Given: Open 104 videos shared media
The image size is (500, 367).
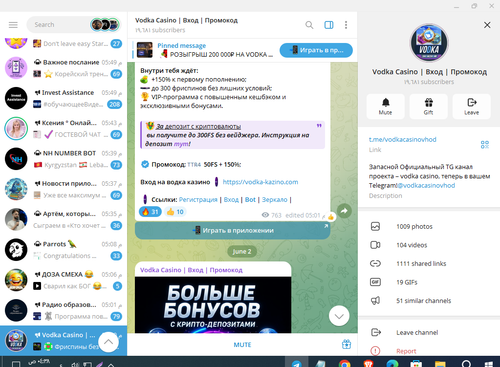Looking at the screenshot, I should [x=429, y=245].
